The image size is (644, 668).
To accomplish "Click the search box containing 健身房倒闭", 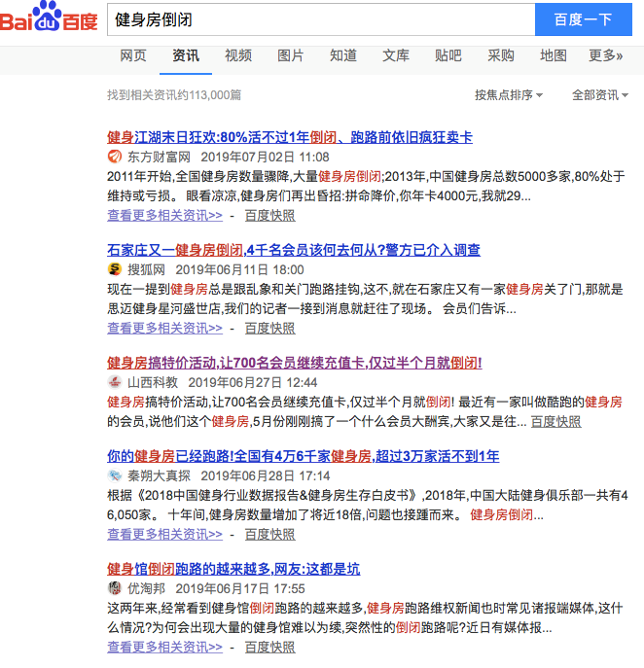I will coord(321,19).
